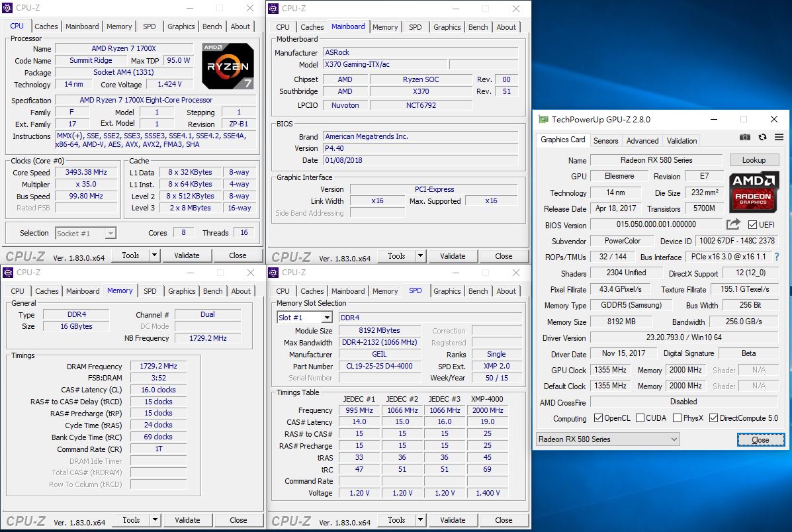Viewport: 792px width, 532px height.
Task: Click the Lookup button in GPU-Z
Action: 754,159
